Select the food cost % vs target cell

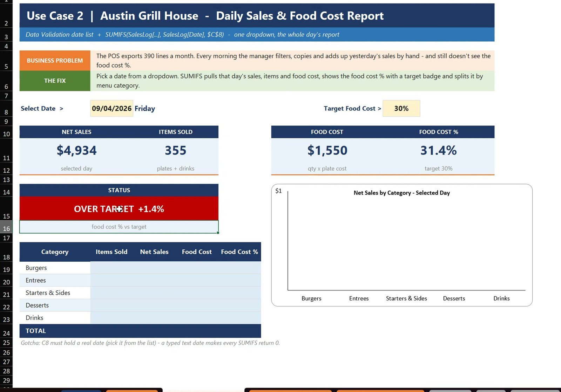119,227
